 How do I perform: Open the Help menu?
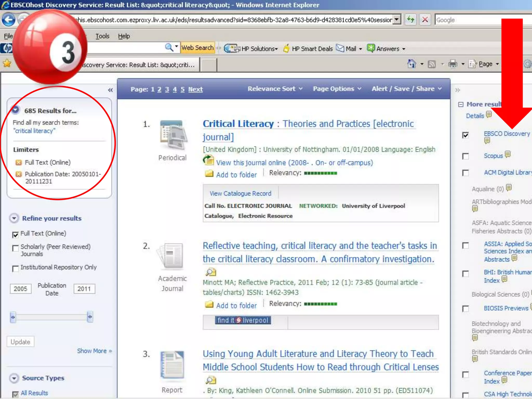click(124, 36)
